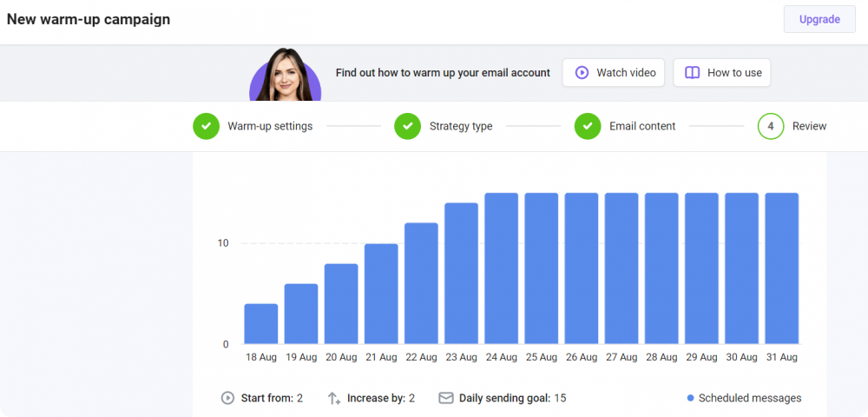Click the New warm-up campaign title
The height and width of the screenshot is (417, 868).
pyautogui.click(x=89, y=19)
